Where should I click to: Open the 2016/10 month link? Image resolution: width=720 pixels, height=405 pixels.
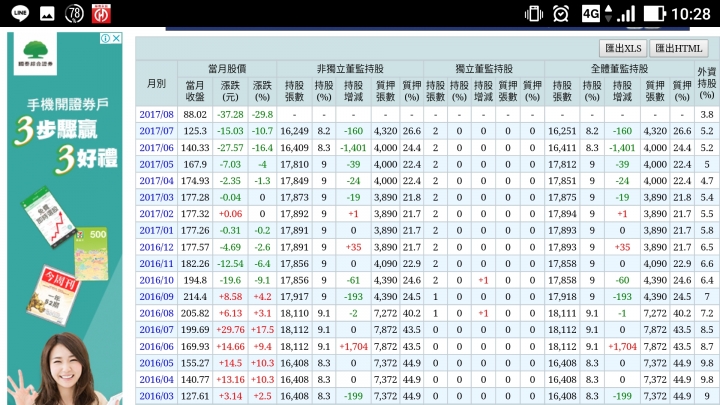pos(157,280)
